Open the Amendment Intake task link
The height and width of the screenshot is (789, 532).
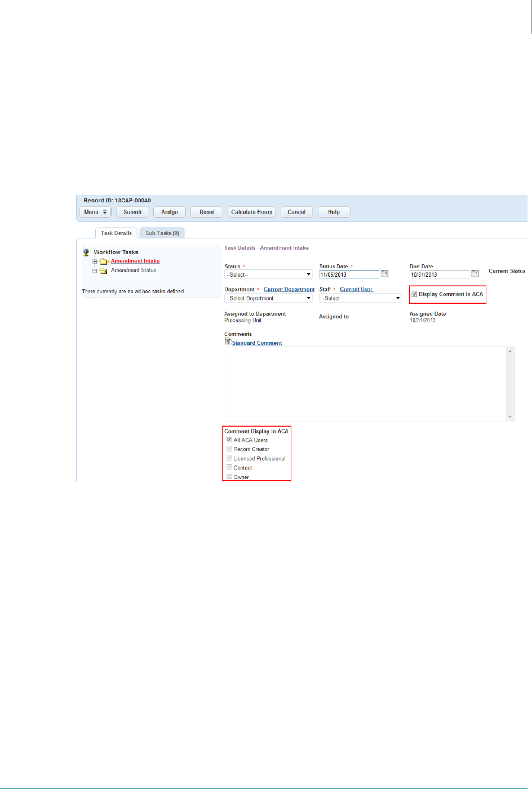click(135, 261)
